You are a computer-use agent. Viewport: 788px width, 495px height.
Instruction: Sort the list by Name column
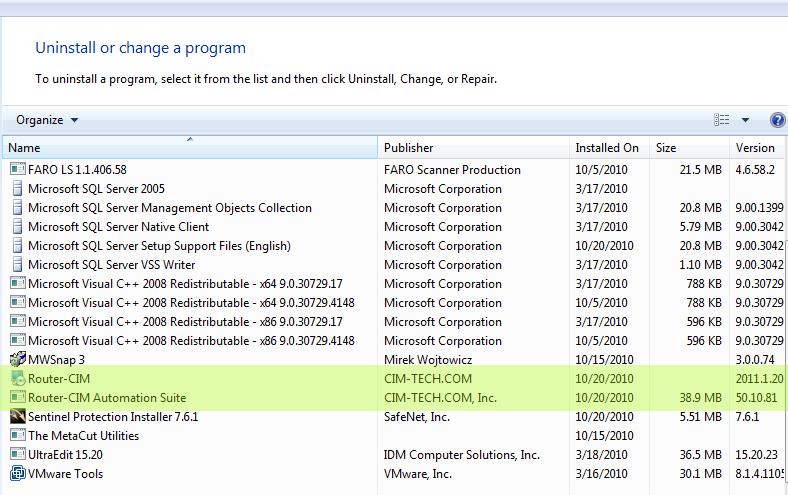tap(190, 147)
